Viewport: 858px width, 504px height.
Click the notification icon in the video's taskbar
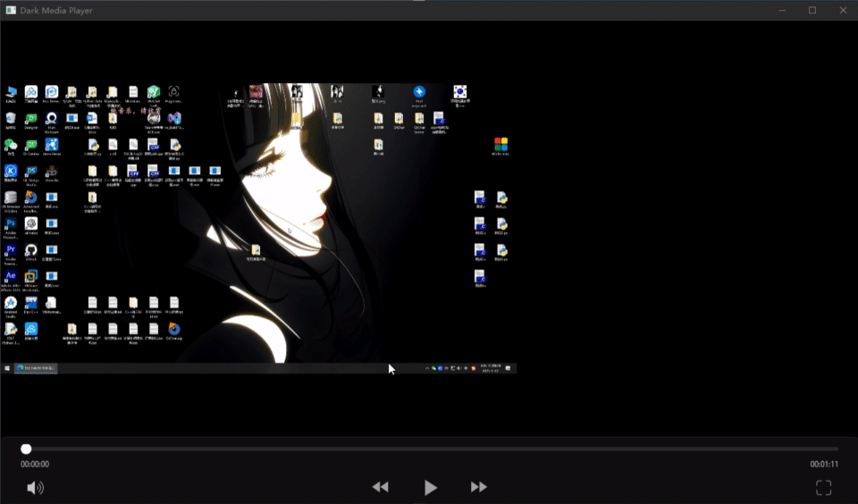click(x=508, y=368)
